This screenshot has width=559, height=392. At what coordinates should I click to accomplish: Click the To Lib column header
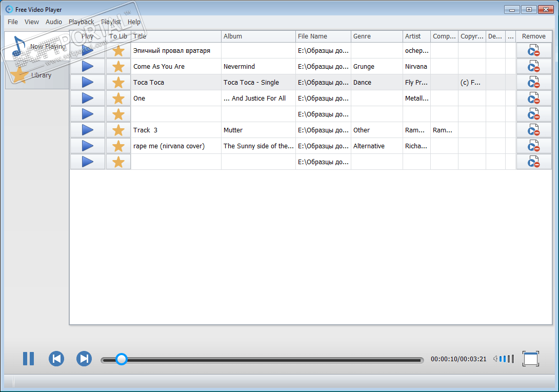tap(118, 36)
